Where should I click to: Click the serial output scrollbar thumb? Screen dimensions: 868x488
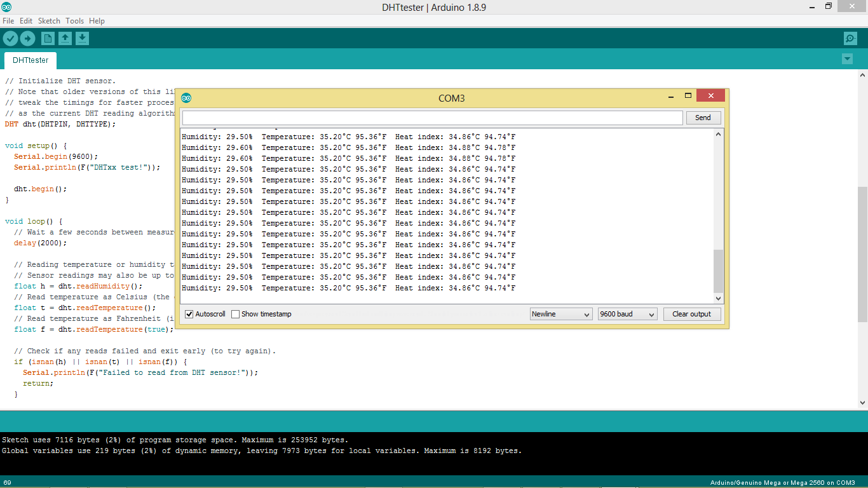point(719,271)
